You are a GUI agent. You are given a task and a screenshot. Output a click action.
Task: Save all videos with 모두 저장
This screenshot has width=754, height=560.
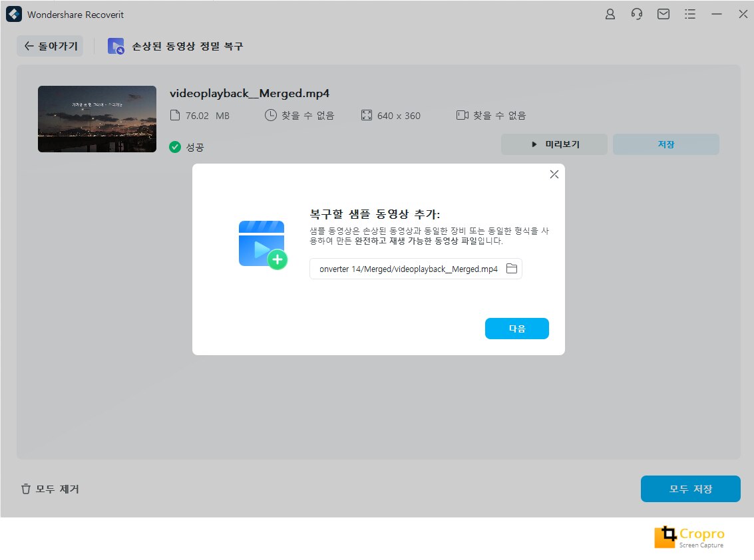(x=691, y=489)
